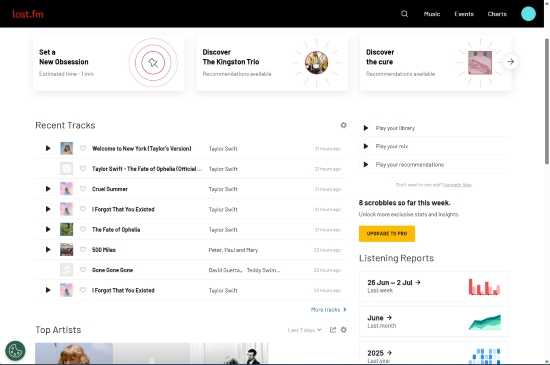This screenshot has height=365, width=550.
Task: Open the 2025 last year report
Action: 434,353
